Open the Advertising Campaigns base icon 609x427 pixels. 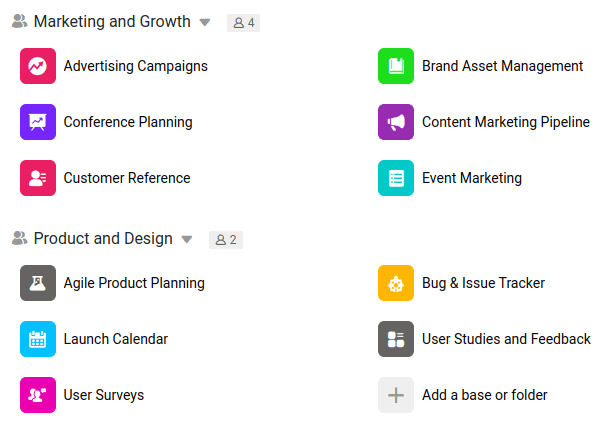[38, 66]
